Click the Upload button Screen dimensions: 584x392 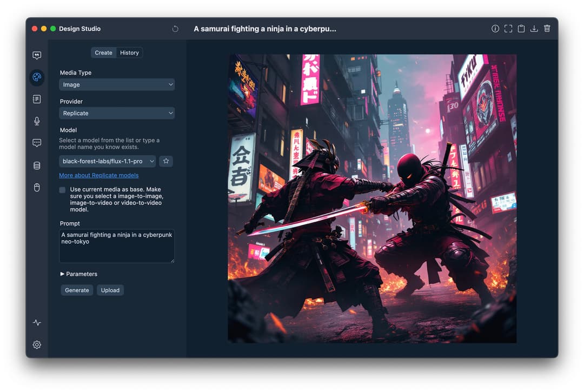click(x=110, y=290)
